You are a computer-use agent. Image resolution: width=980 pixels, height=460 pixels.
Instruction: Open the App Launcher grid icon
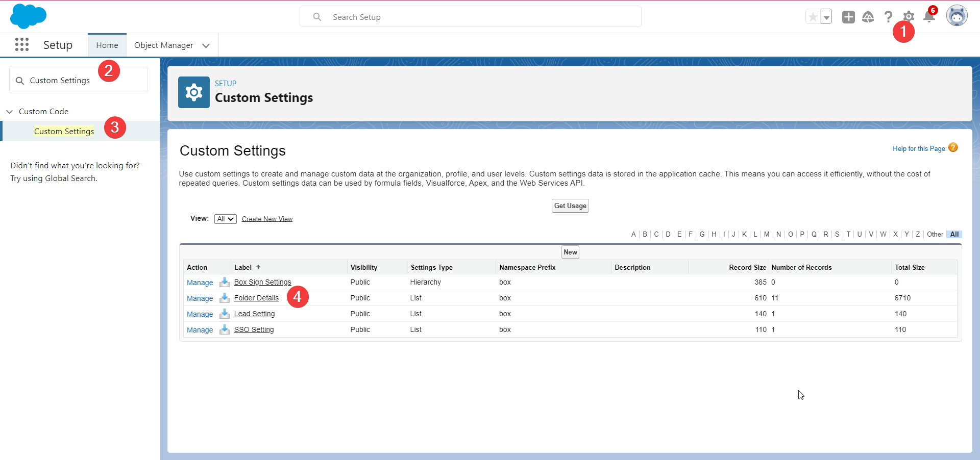(x=22, y=45)
